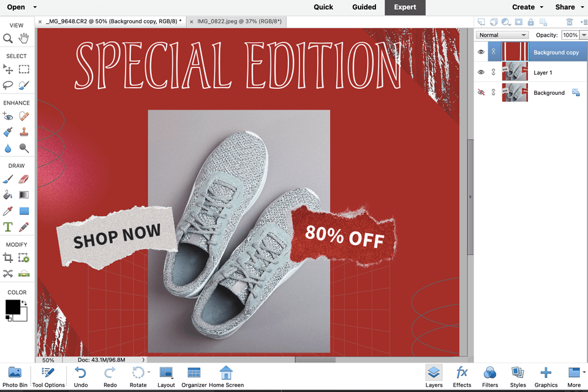Select the Spot Healing Brush tool

[x=24, y=116]
